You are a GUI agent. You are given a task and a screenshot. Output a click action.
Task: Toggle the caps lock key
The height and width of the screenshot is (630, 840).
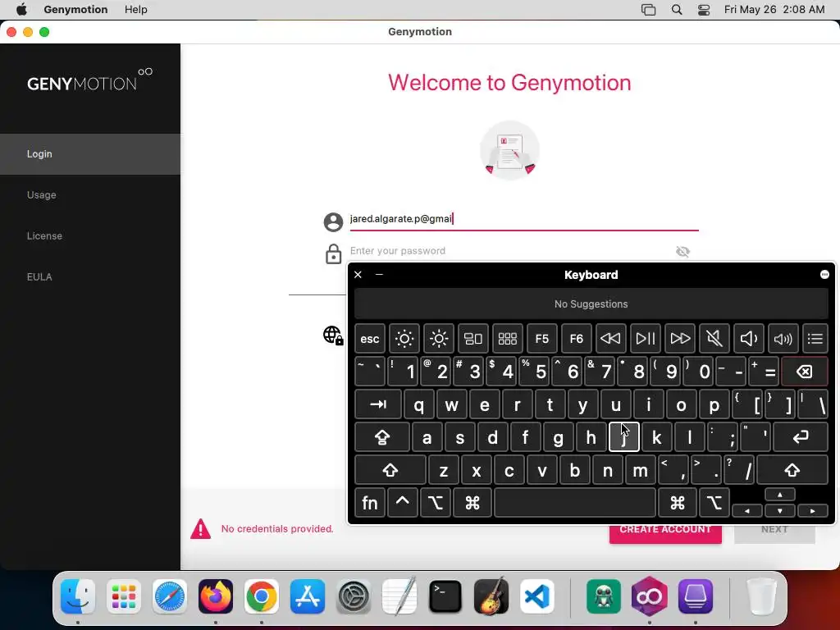(382, 437)
